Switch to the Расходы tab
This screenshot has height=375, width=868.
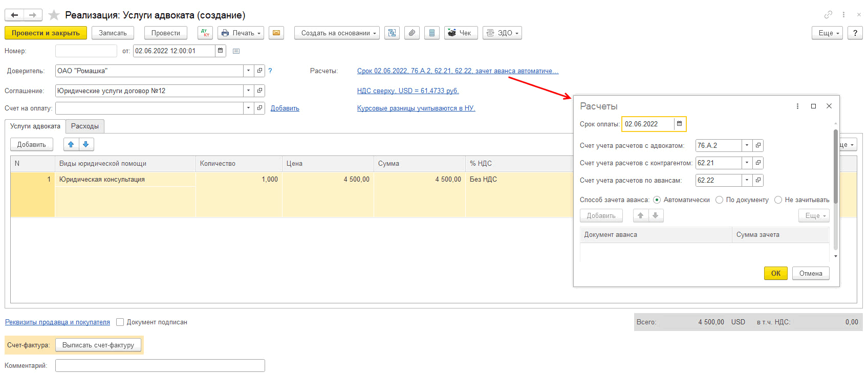(x=85, y=126)
